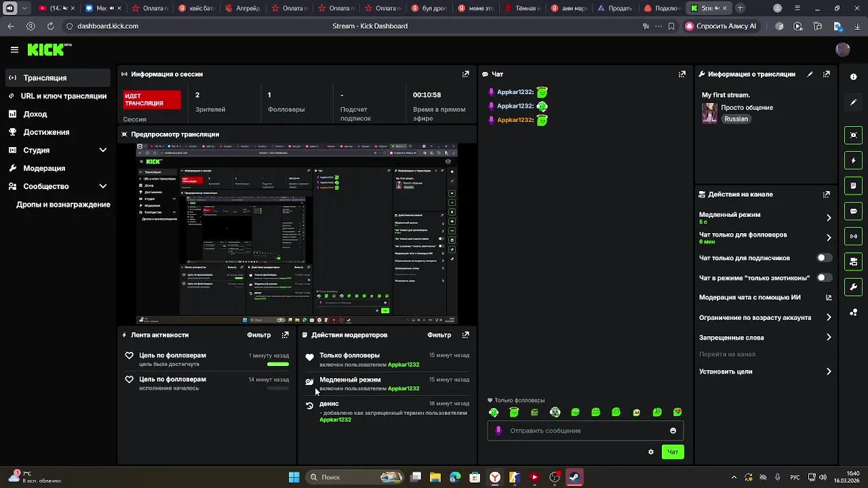Click the follower goal progress bar

coord(278,364)
